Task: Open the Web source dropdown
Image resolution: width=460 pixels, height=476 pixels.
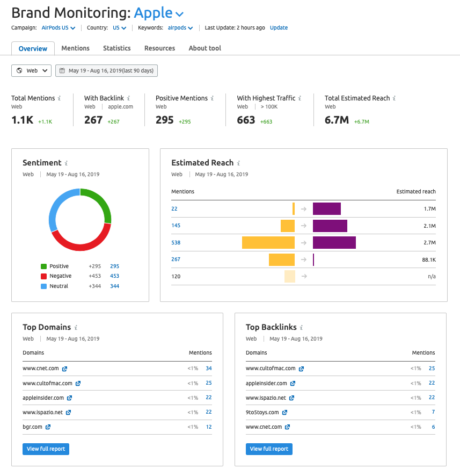Action: click(32, 71)
